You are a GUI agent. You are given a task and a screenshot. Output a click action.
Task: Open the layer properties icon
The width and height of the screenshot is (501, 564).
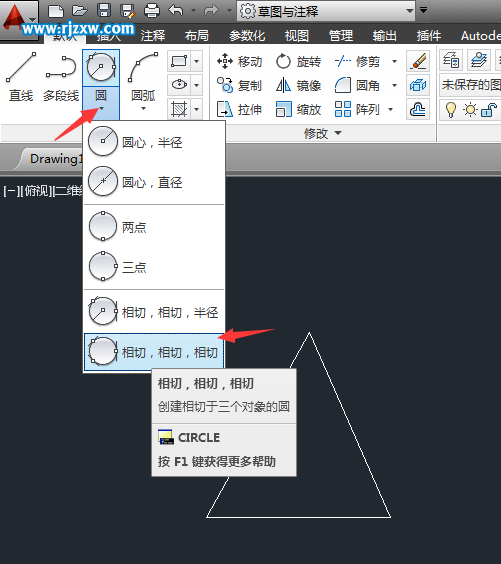[x=451, y=60]
